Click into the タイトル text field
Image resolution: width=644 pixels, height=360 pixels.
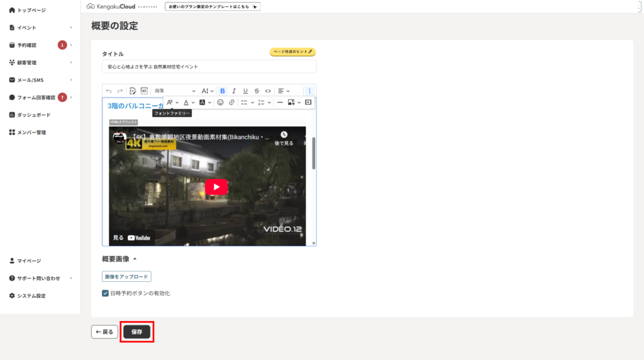(x=209, y=67)
